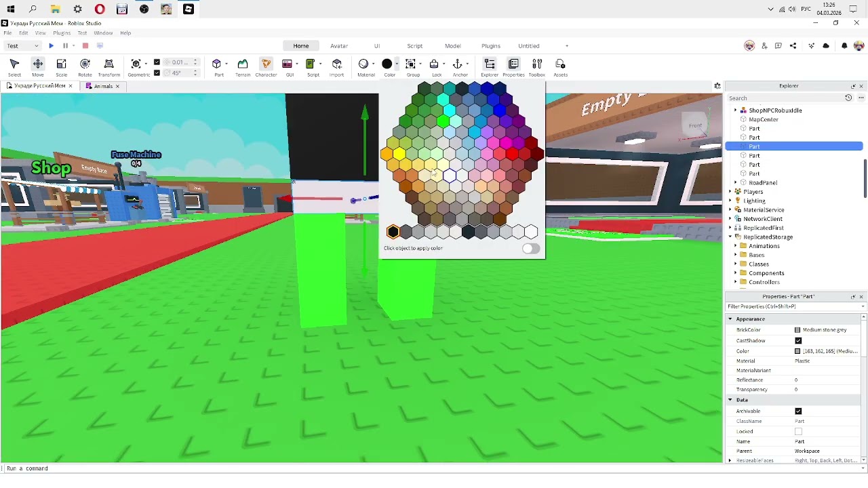This screenshot has width=868, height=488.
Task: Open the File menu
Action: (7, 33)
